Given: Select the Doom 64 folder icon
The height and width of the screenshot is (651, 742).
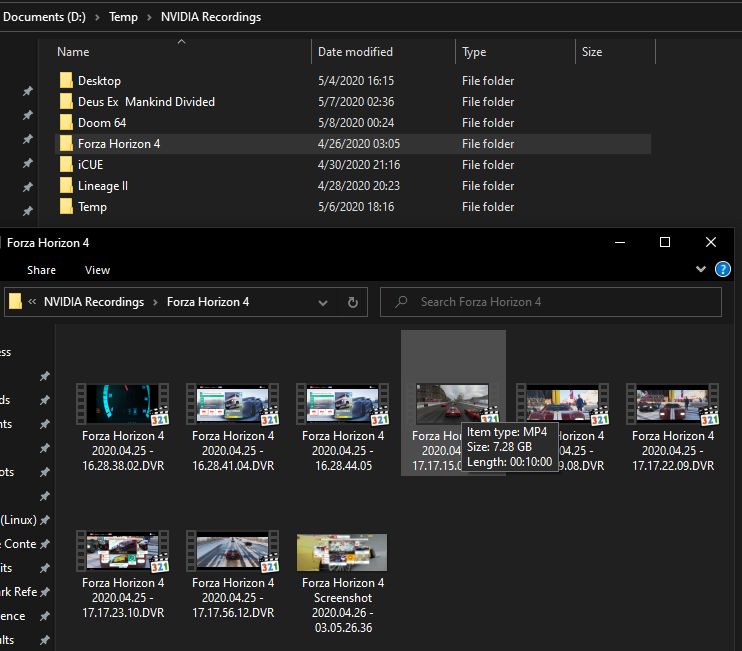Looking at the screenshot, I should tap(66, 123).
